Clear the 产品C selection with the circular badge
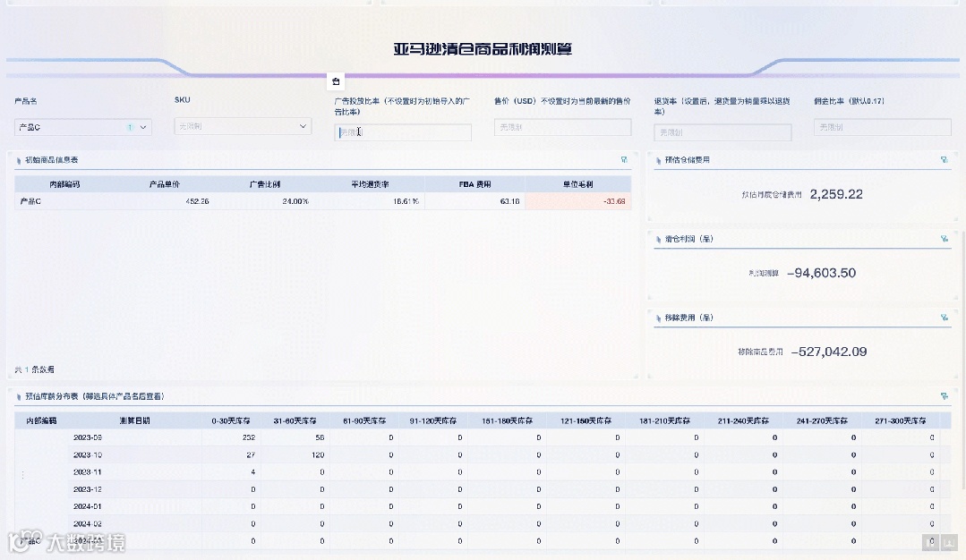Viewport: 966px width, 560px height. click(x=130, y=127)
